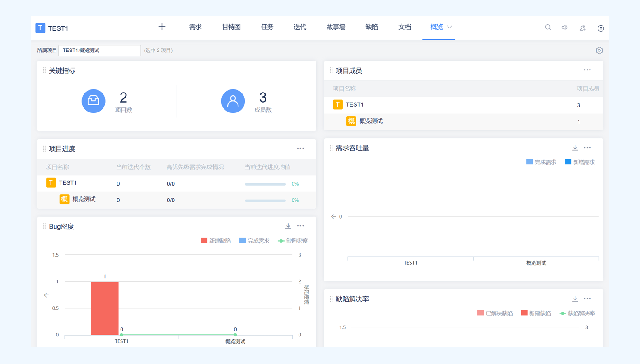Toggle 新建缺陷 legend in Bug密度 chart
Viewport: 640px width, 364px height.
[215, 241]
